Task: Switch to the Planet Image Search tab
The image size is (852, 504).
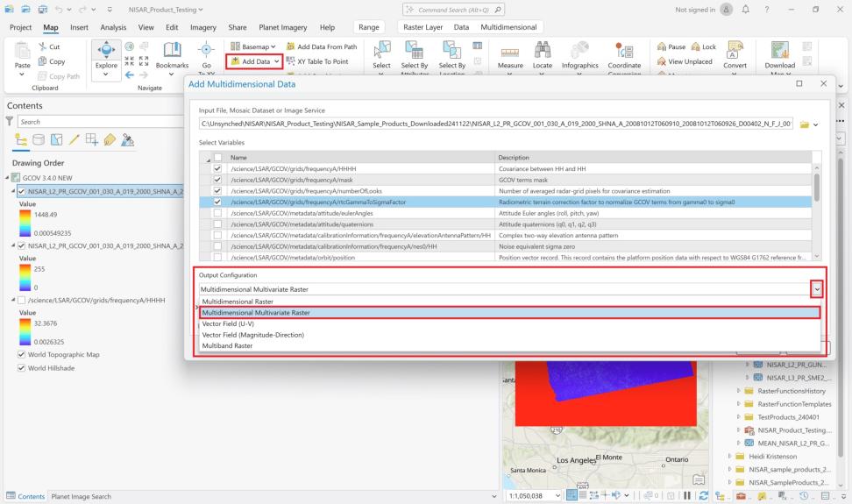Action: [81, 496]
